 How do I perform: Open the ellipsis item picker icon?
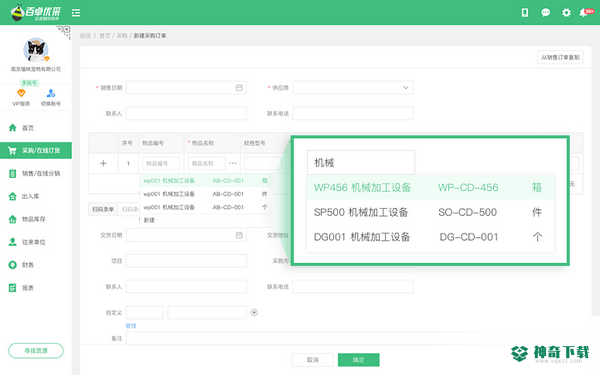tap(233, 163)
